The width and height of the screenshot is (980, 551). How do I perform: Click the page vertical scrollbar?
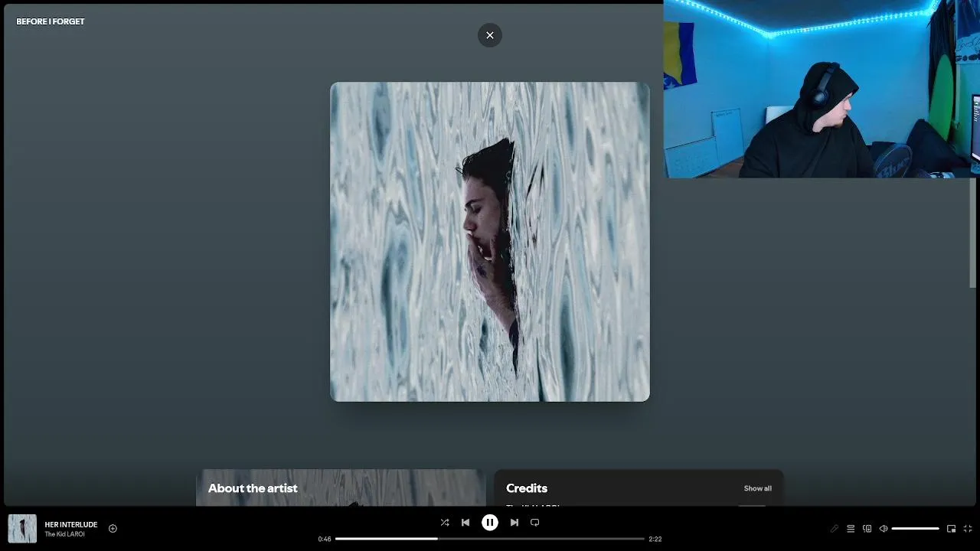pyautogui.click(x=974, y=233)
